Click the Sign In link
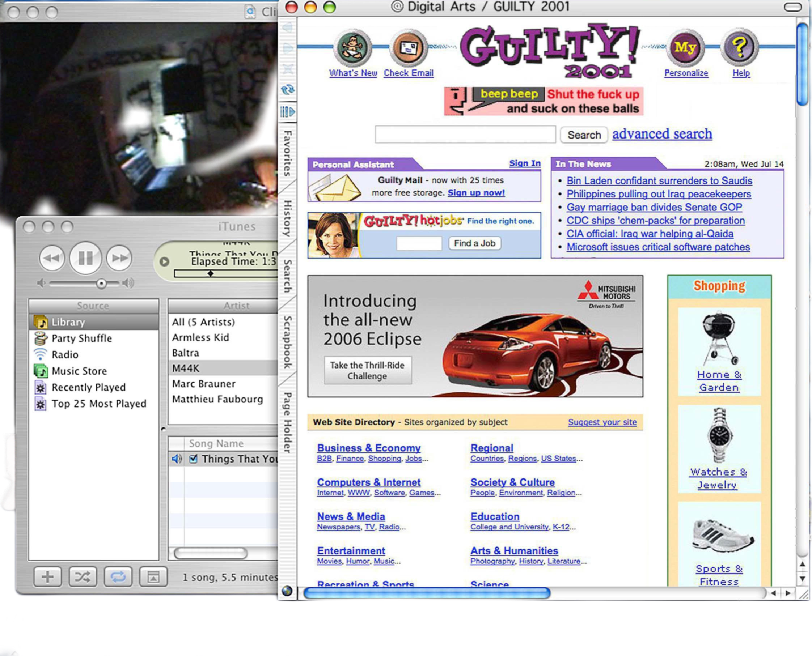The width and height of the screenshot is (812, 656). point(525,163)
